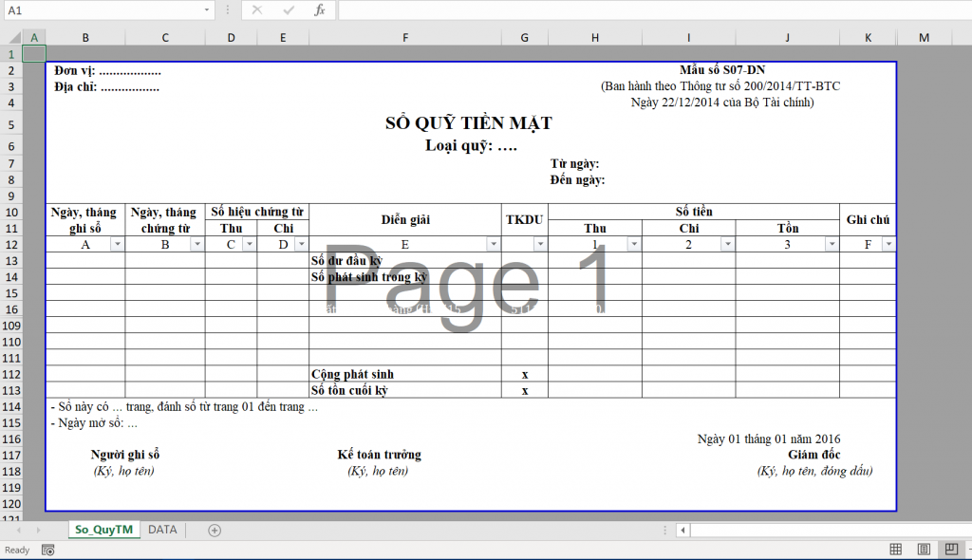Open the filter dropdown on Thu column
This screenshot has width=972, height=560.
point(632,244)
